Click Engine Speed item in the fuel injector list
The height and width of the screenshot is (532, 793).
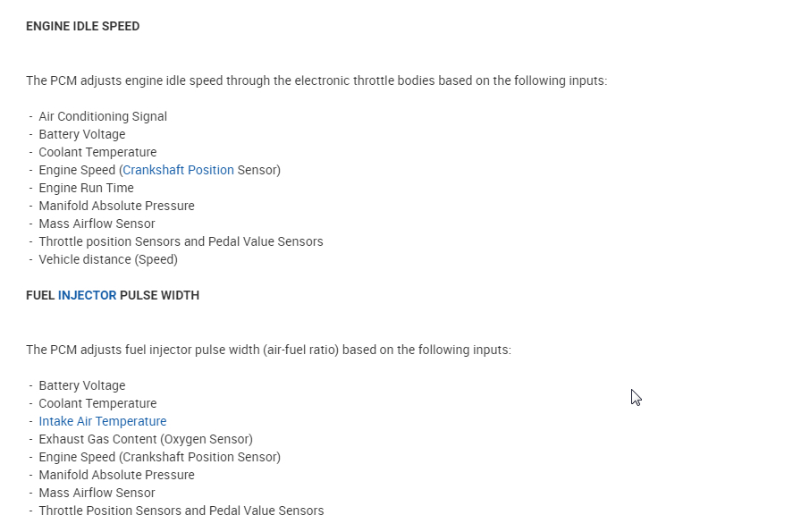point(159,457)
